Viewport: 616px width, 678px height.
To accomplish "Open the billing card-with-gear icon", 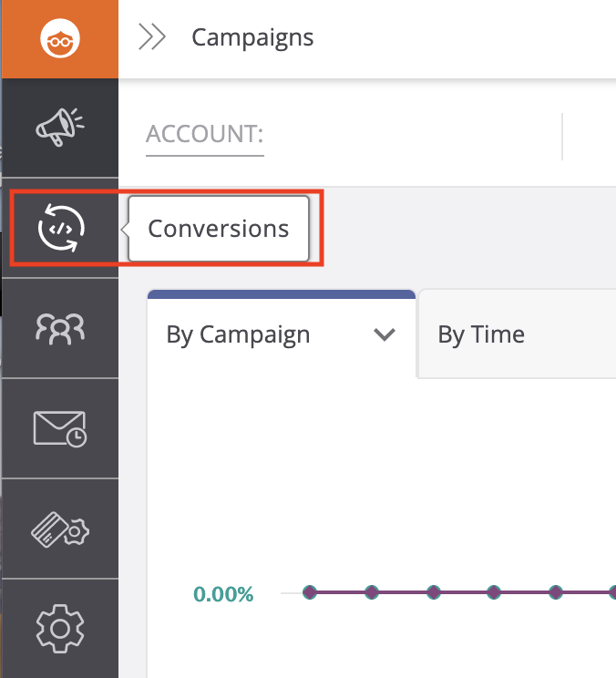I will pos(60,529).
